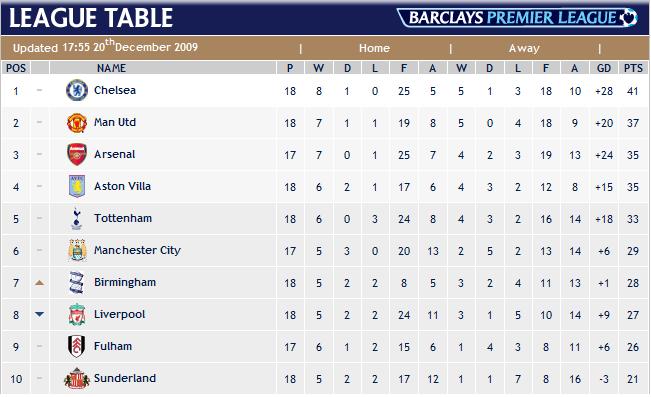Open the Barclays Premier League logo
The image size is (651, 397).
coord(517,18)
